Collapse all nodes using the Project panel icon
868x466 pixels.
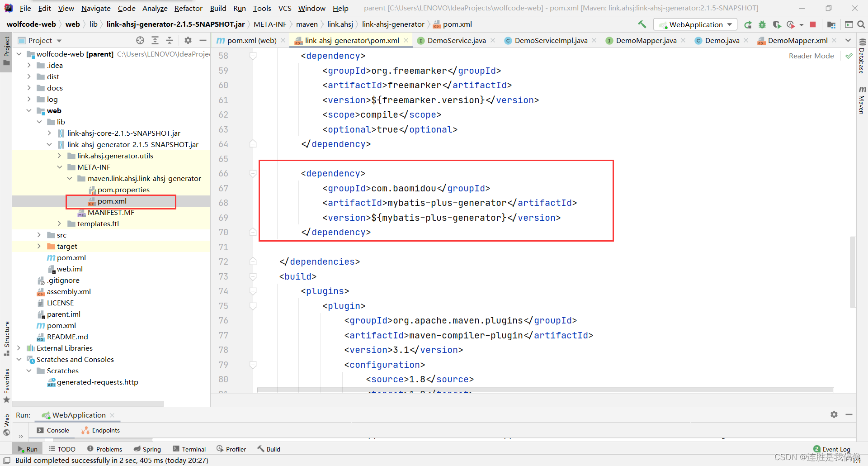tap(170, 40)
